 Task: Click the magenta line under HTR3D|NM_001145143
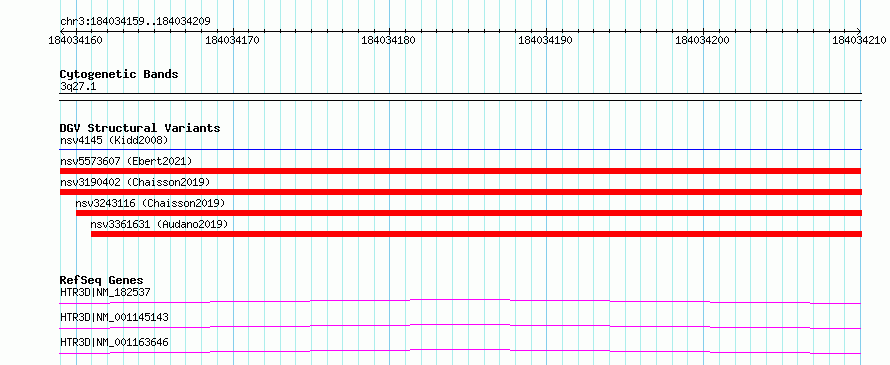(461, 326)
